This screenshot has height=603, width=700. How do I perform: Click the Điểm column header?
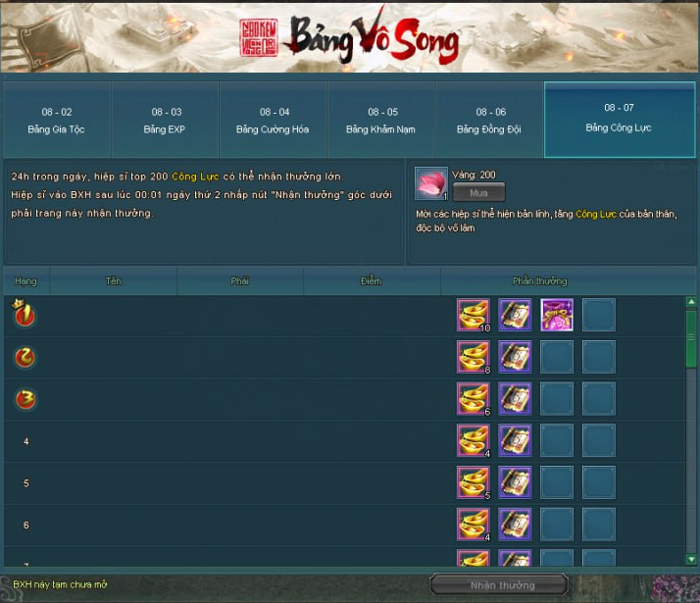[x=372, y=281]
